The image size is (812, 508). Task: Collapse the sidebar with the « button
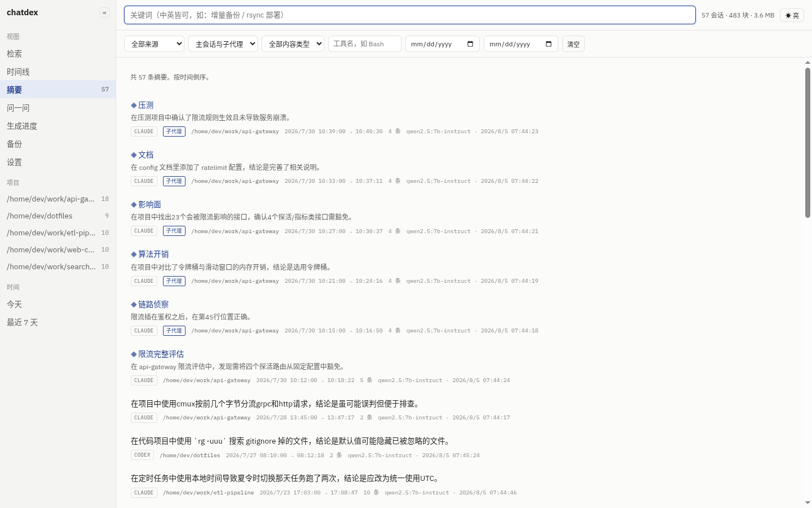[104, 12]
